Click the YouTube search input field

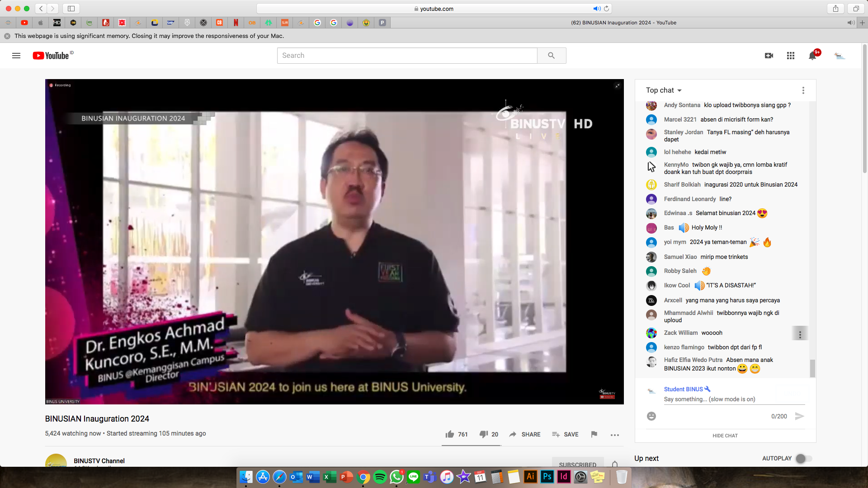click(407, 56)
